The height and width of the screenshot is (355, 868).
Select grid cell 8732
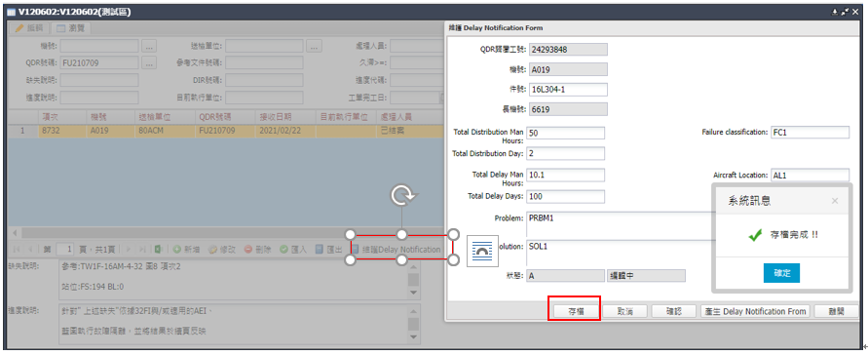tap(61, 132)
